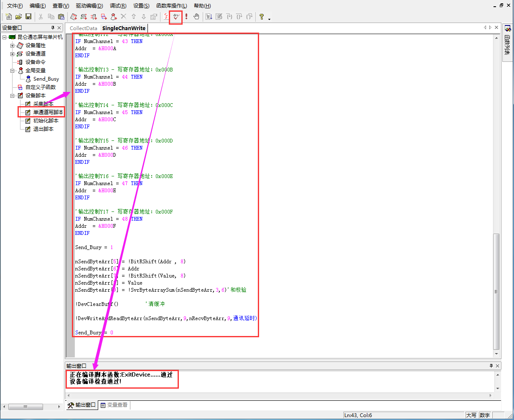Click the hand stop debugging icon
Image resolution: width=514 pixels, height=420 pixels.
tap(196, 17)
